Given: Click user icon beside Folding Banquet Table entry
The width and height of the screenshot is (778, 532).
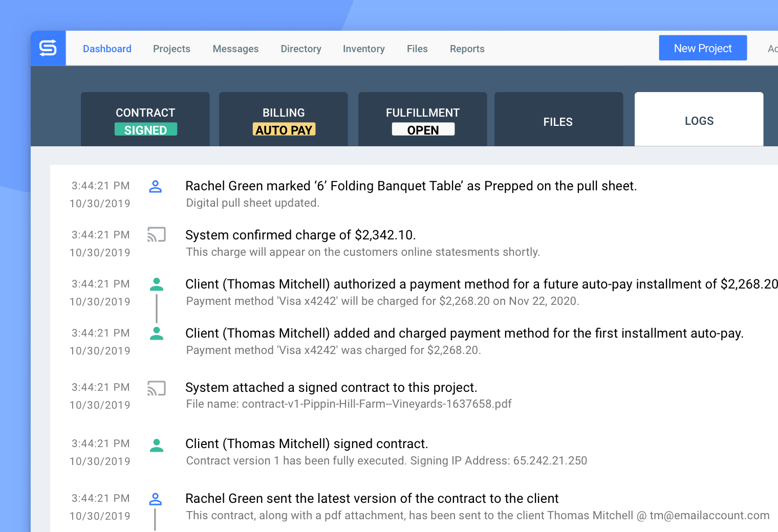Looking at the screenshot, I should 156,187.
